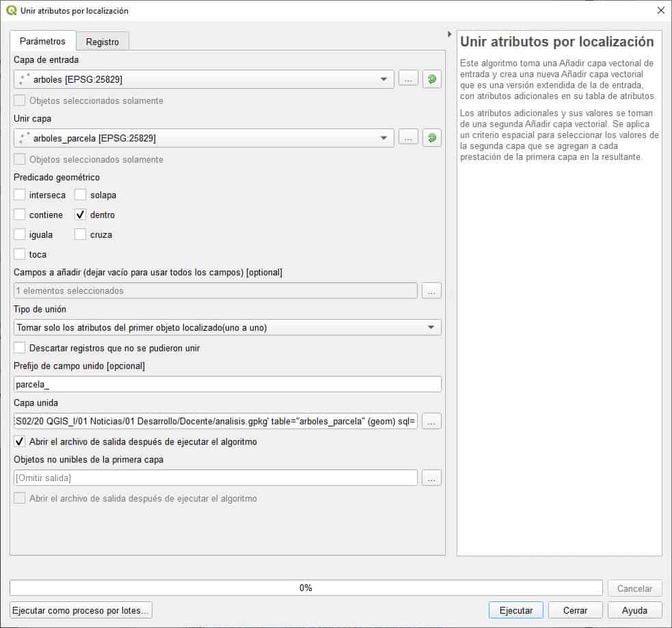The height and width of the screenshot is (628, 672).
Task: Switch to the Registro tab
Action: pyautogui.click(x=103, y=42)
